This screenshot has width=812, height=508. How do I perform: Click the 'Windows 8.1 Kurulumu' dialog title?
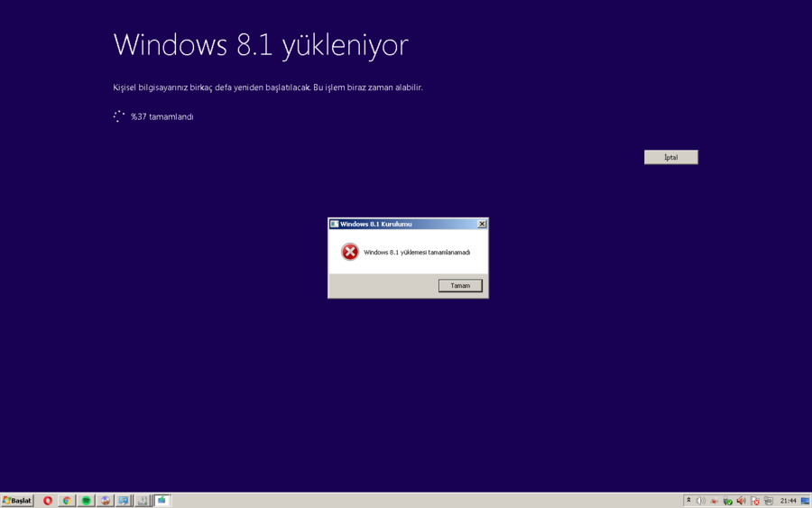[x=376, y=224]
